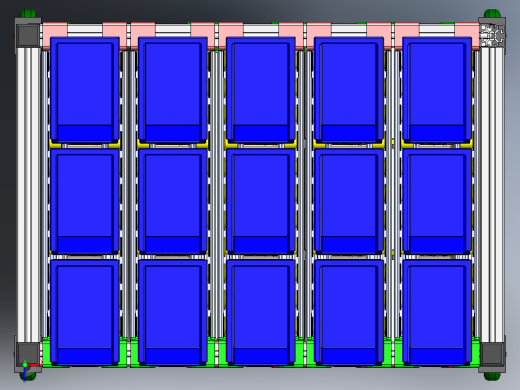Select the blue bin in the grid center
This screenshot has height=390, width=520.
(261, 201)
